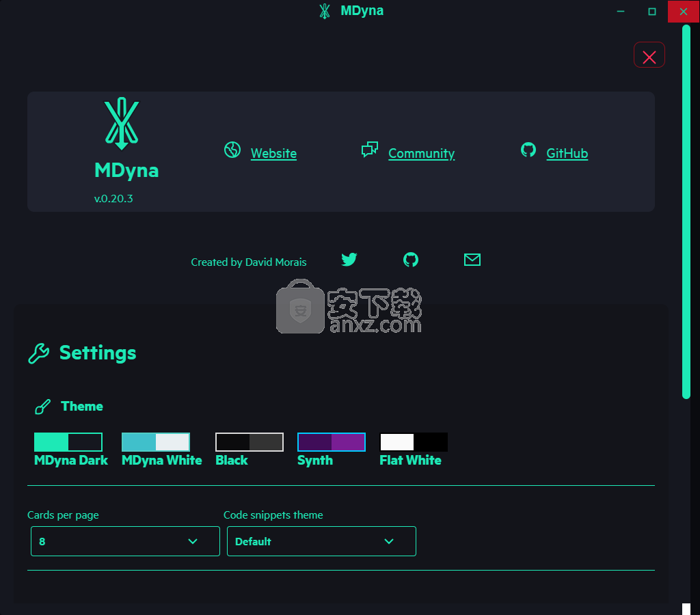Click the email envelope icon
The height and width of the screenshot is (615, 700).
pyautogui.click(x=472, y=259)
